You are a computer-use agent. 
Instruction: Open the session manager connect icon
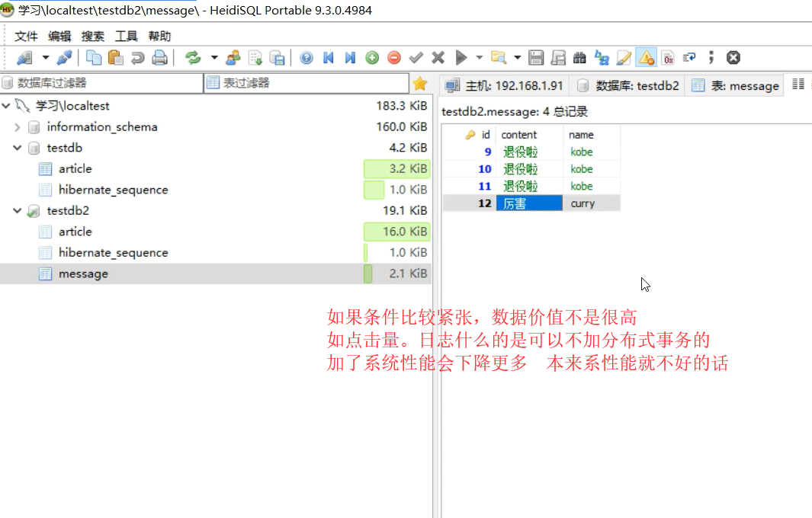pyautogui.click(x=24, y=57)
